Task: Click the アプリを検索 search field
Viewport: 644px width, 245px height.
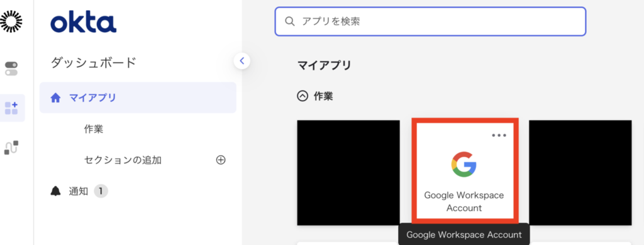Action: 430,21
